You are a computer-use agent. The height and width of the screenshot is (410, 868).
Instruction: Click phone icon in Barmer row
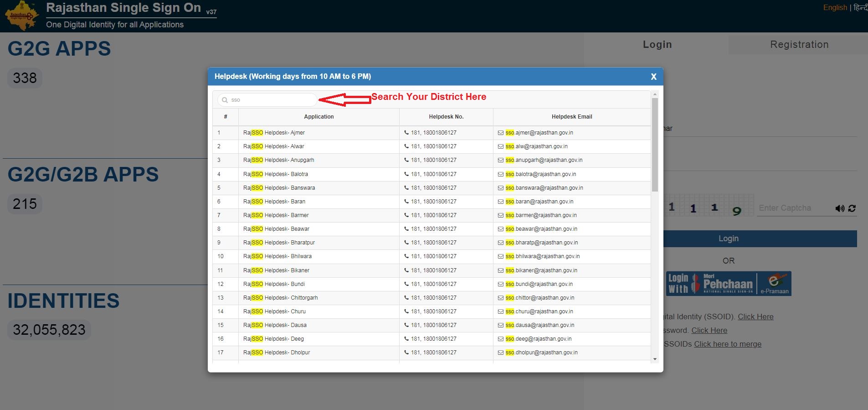pyautogui.click(x=406, y=215)
